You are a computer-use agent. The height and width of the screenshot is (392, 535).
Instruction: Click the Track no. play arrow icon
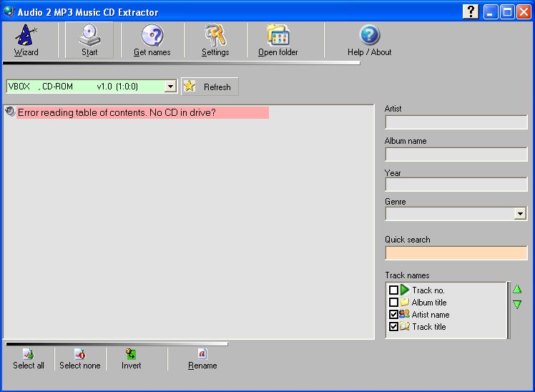pyautogui.click(x=405, y=290)
